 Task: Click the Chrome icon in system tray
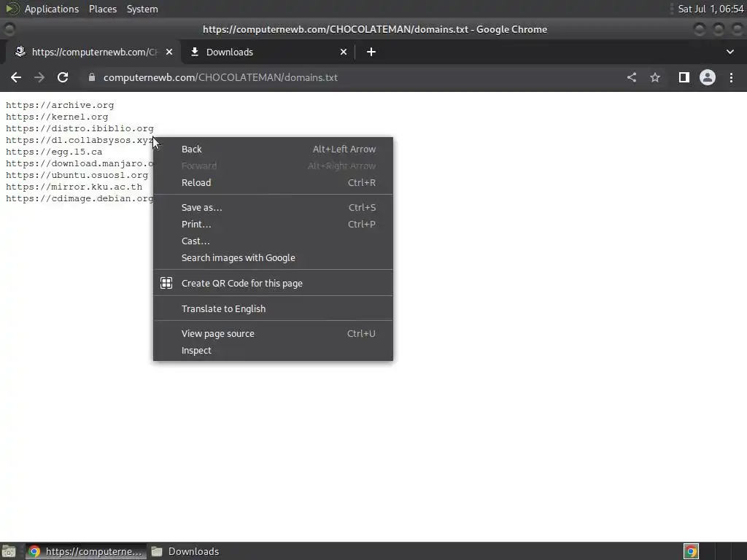coord(691,551)
